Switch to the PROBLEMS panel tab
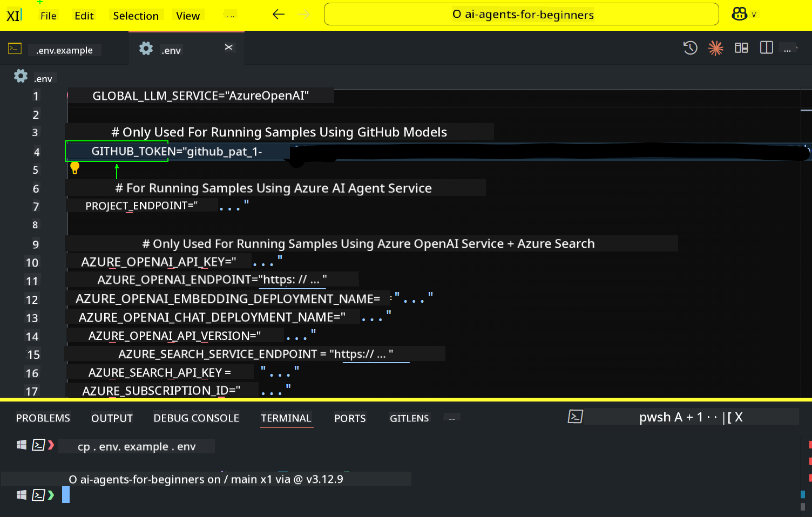Image resolution: width=812 pixels, height=517 pixels. [x=43, y=418]
